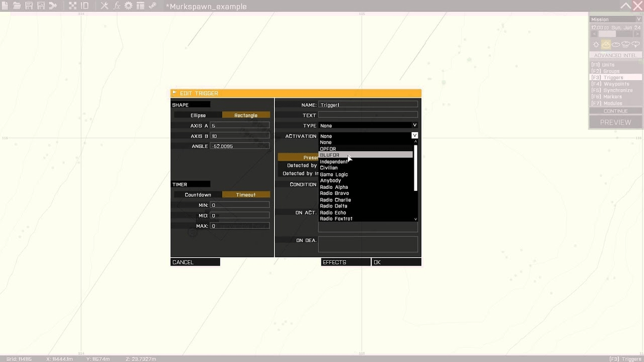644x362 pixels.
Task: Select Rectangle trigger shape
Action: pos(246,115)
